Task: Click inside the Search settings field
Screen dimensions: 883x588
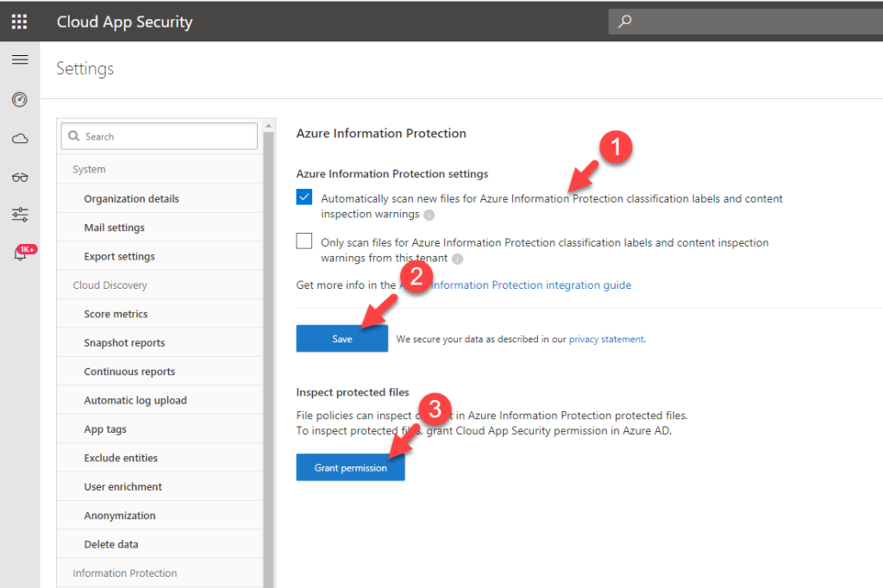Action: [x=159, y=136]
